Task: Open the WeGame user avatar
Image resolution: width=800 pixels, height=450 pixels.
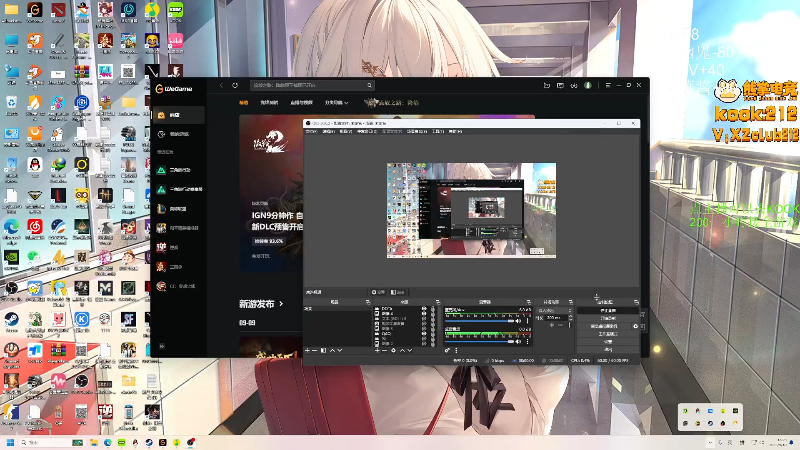Action: point(588,85)
